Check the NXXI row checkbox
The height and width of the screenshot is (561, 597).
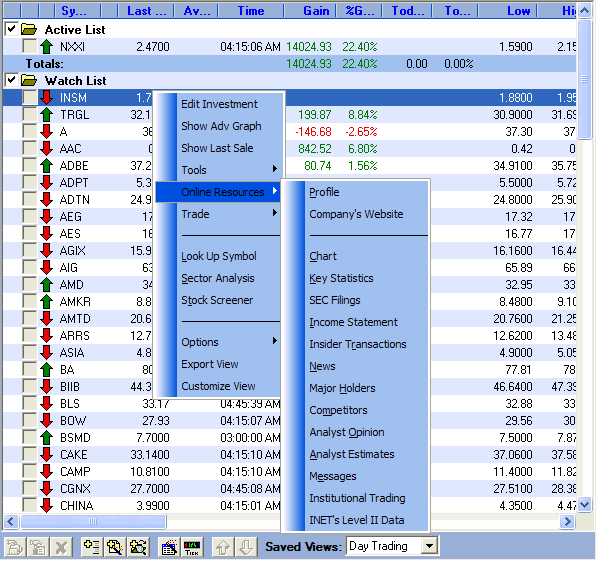click(29, 46)
